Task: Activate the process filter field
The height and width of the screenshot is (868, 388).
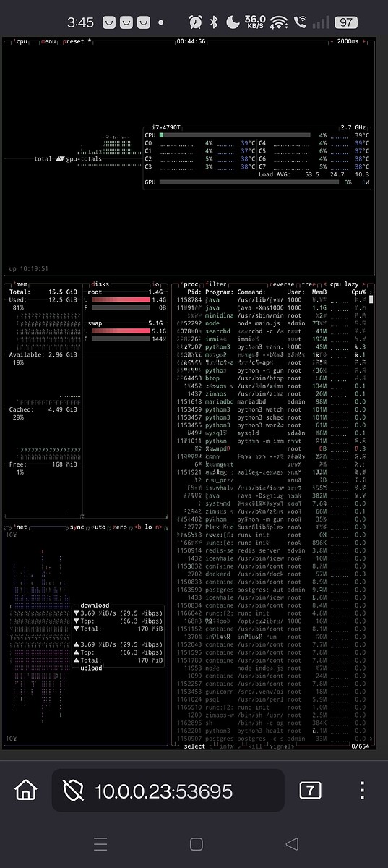Action: [217, 284]
